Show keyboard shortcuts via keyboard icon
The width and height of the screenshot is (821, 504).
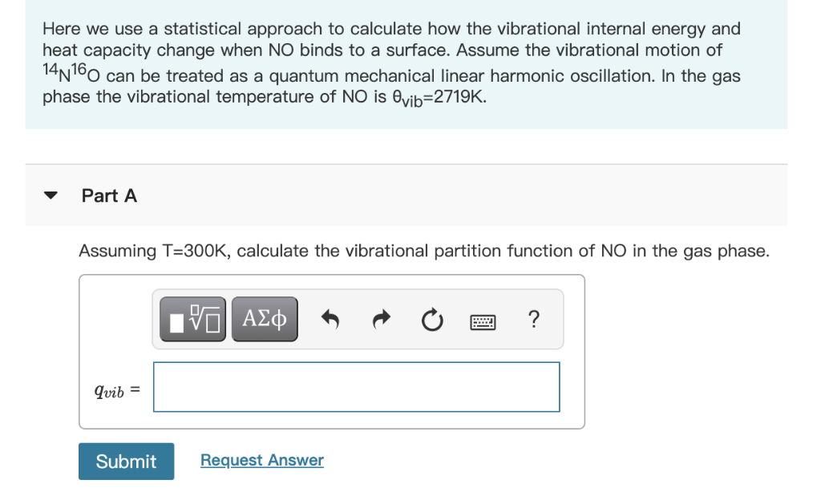pos(483,321)
